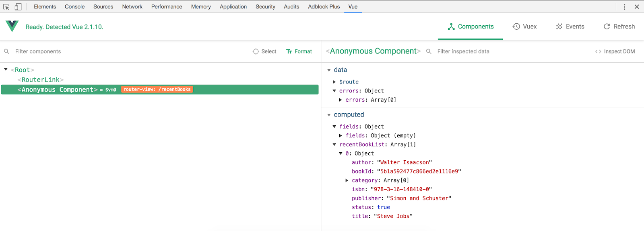Open the Network panel tab
This screenshot has width=644, height=231.
(132, 7)
